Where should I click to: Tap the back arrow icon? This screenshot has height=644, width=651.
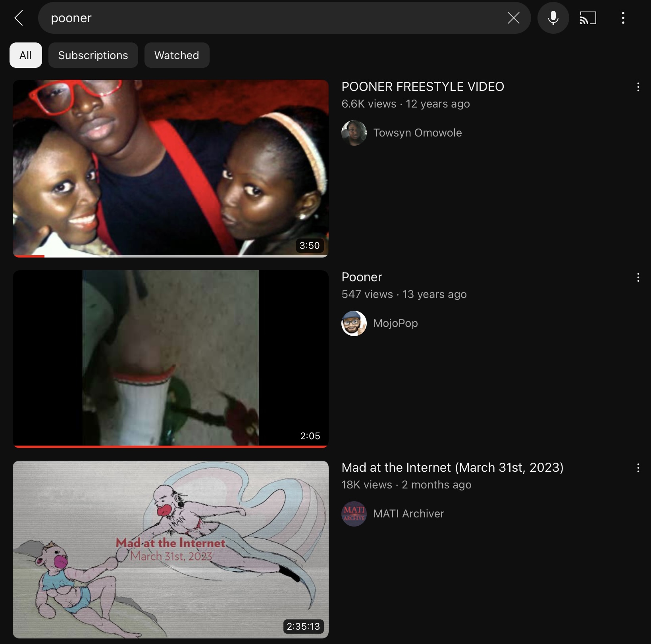click(x=19, y=18)
